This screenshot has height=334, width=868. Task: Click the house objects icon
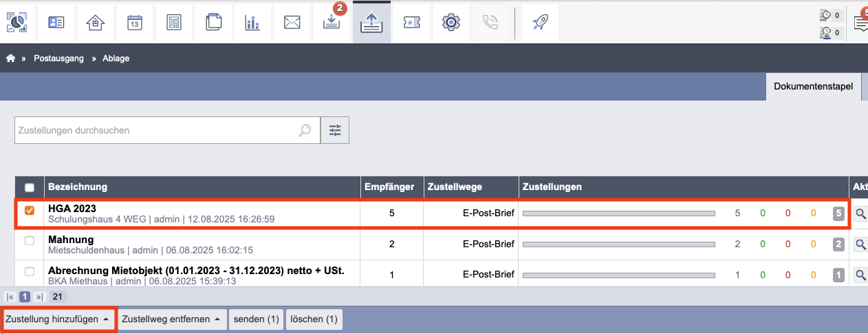[x=96, y=23]
